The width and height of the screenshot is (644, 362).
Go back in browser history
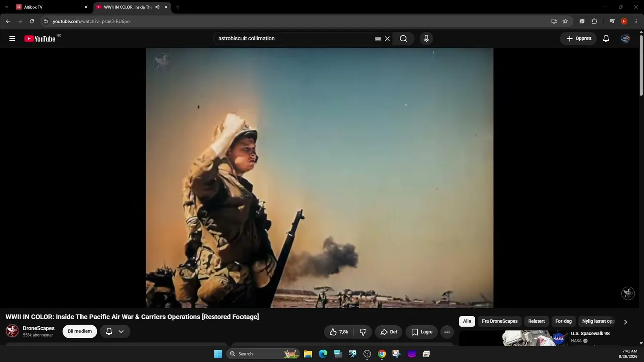[x=8, y=21]
